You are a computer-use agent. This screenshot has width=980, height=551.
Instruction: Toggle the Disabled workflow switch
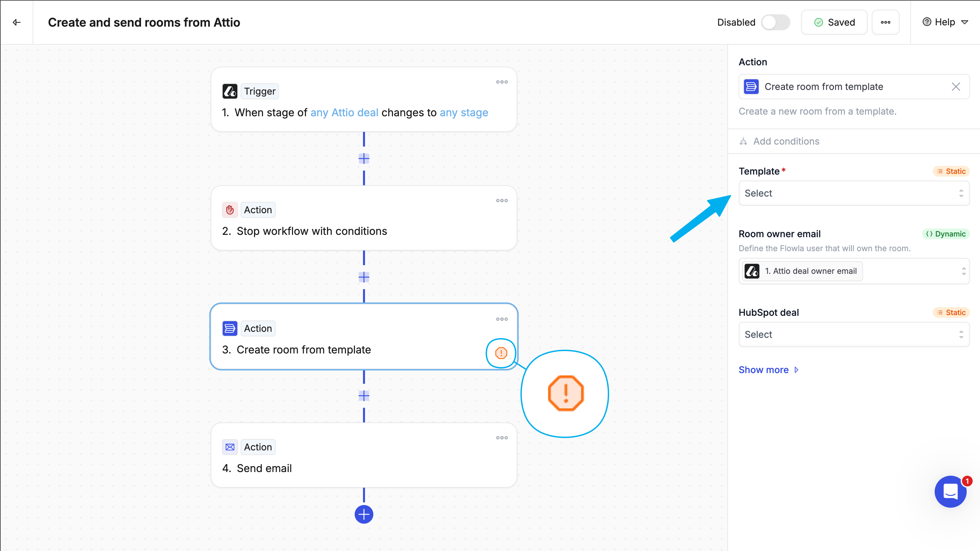click(x=775, y=22)
